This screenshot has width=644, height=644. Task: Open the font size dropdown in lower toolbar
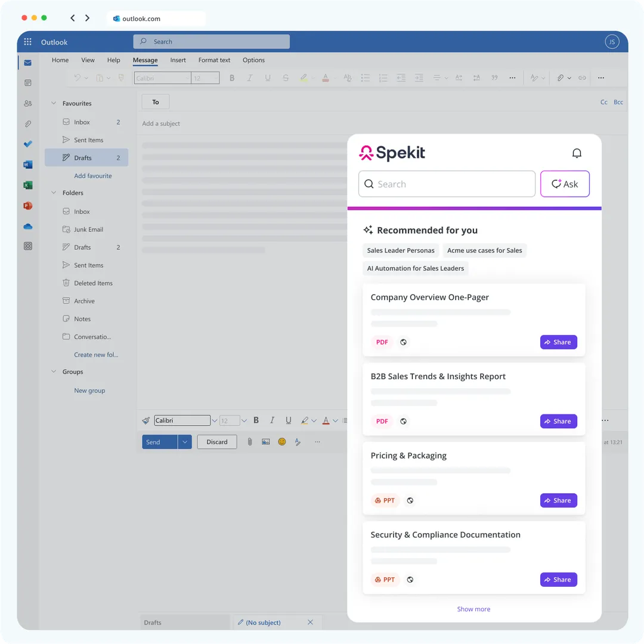point(244,420)
